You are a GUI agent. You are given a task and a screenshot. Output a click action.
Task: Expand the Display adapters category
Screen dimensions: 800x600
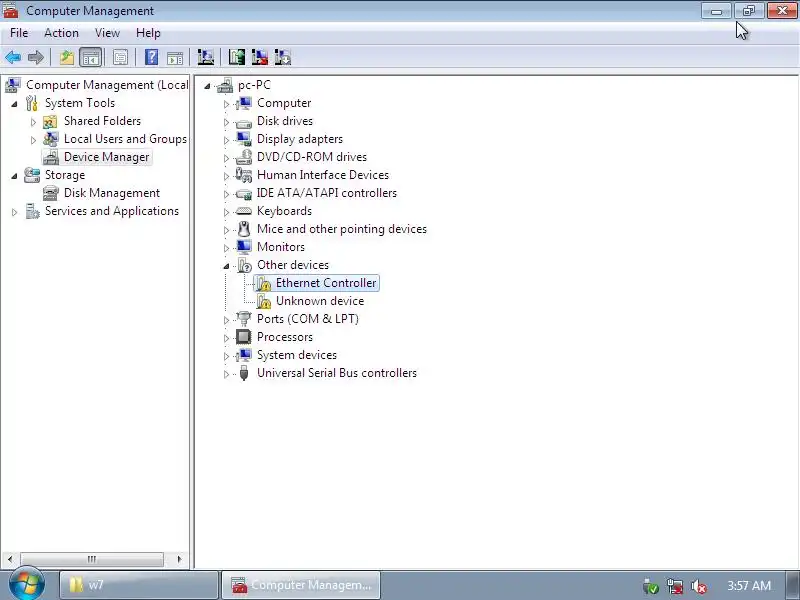tap(226, 140)
